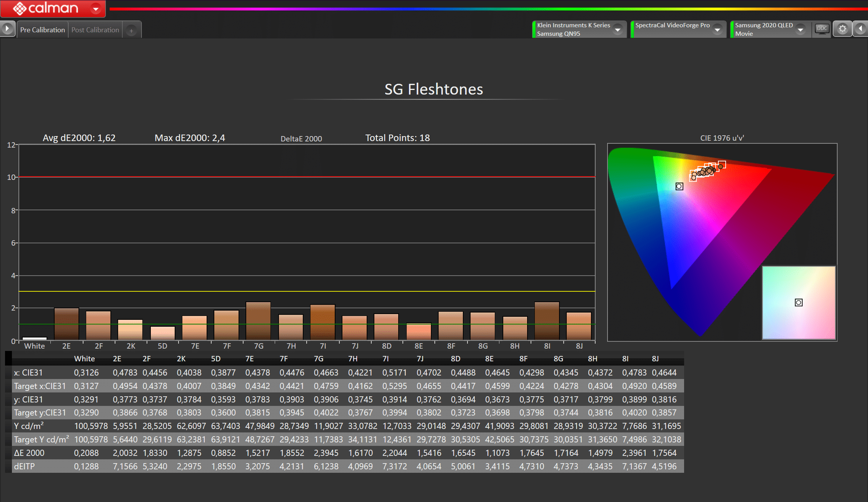868x502 pixels.
Task: Click the left-pointing arrow panel button
Action: pos(860,29)
